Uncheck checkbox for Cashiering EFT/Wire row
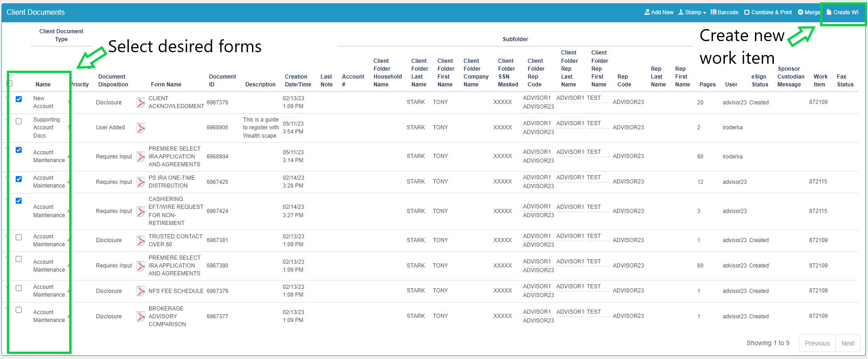The height and width of the screenshot is (359, 868). coord(19,201)
